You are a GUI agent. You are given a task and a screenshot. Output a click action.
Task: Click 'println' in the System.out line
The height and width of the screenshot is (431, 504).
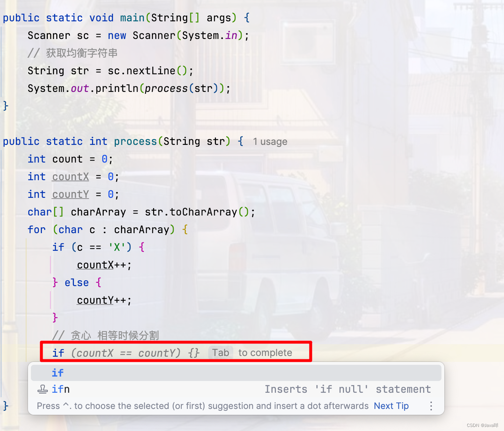[x=117, y=88]
